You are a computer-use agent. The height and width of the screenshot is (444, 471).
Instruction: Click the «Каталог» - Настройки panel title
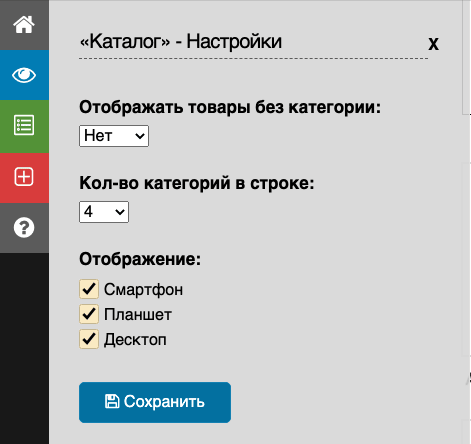point(180,42)
